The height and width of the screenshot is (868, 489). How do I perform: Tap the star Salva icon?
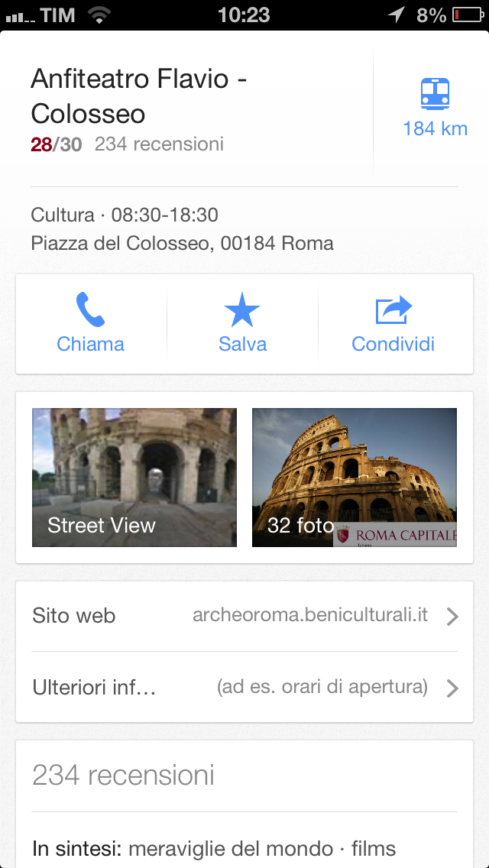point(242,311)
